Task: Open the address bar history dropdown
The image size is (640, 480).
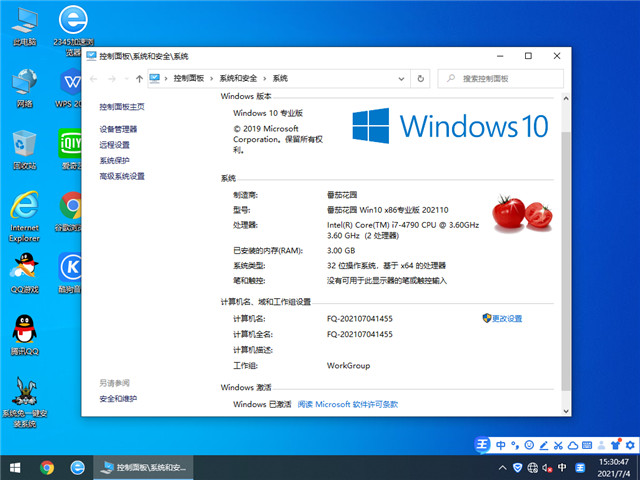Action: pos(401,79)
